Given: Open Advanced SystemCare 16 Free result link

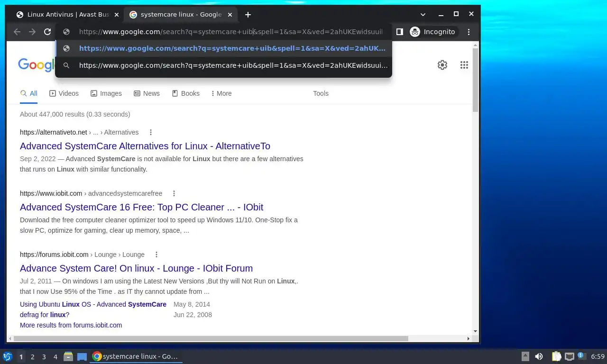Looking at the screenshot, I should 141,207.
